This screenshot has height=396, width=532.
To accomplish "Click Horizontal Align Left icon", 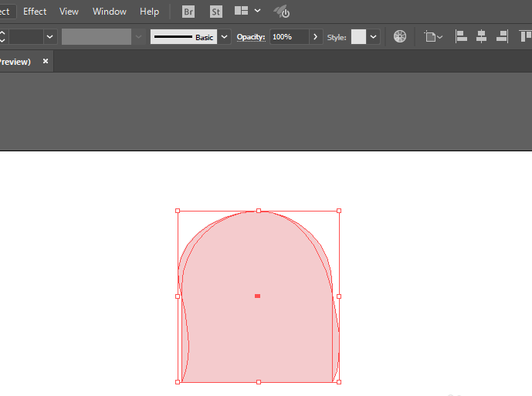I will (461, 36).
